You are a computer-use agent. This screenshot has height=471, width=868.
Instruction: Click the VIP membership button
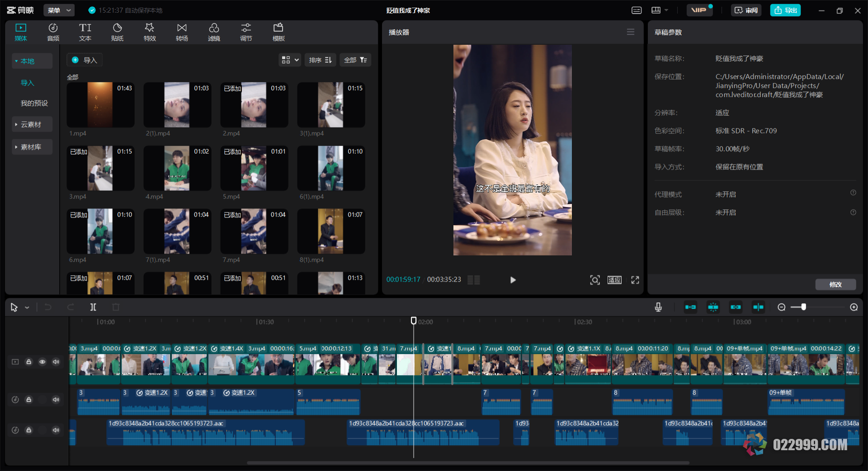point(699,10)
